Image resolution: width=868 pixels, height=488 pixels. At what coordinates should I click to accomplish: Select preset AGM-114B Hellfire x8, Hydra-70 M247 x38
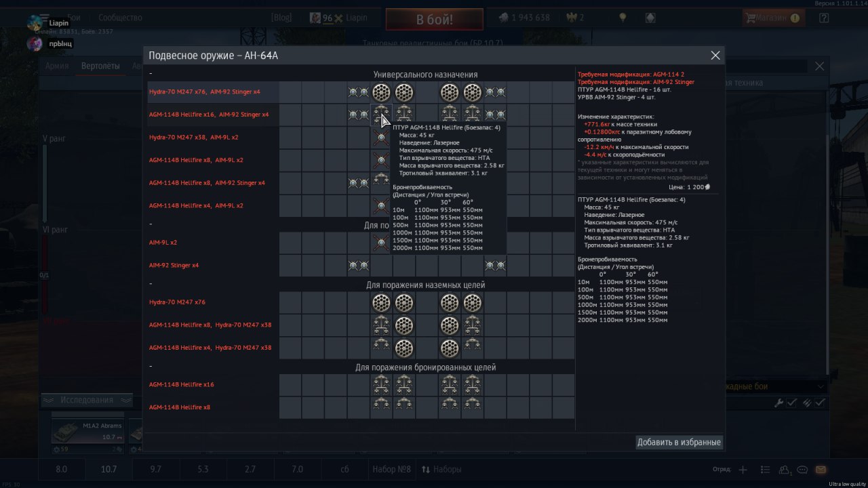[x=210, y=325]
